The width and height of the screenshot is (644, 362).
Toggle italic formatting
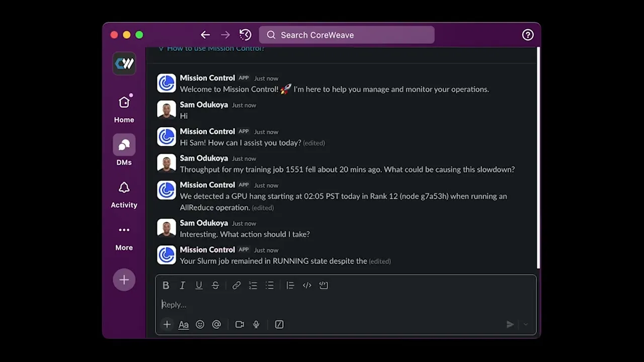click(x=182, y=285)
